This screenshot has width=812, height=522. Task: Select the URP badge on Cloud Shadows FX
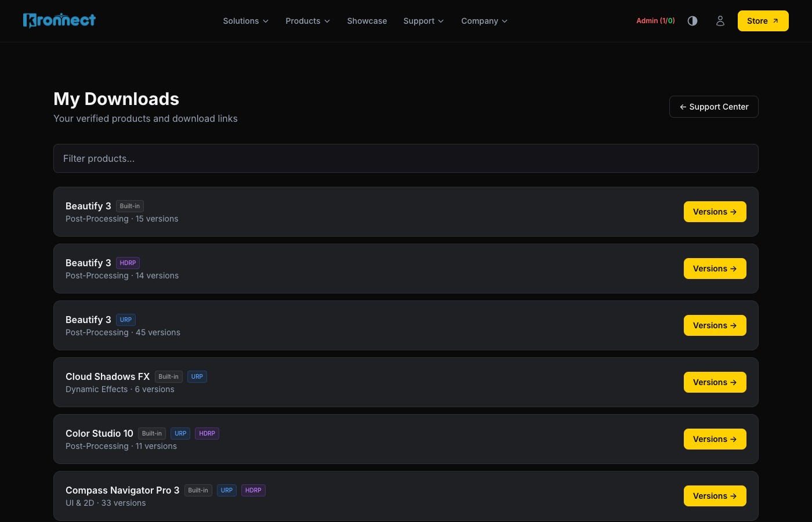pyautogui.click(x=197, y=376)
